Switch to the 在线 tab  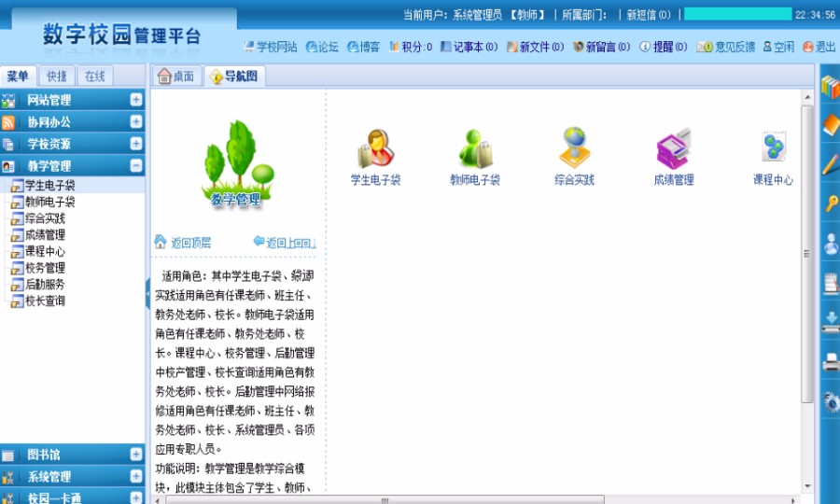95,77
